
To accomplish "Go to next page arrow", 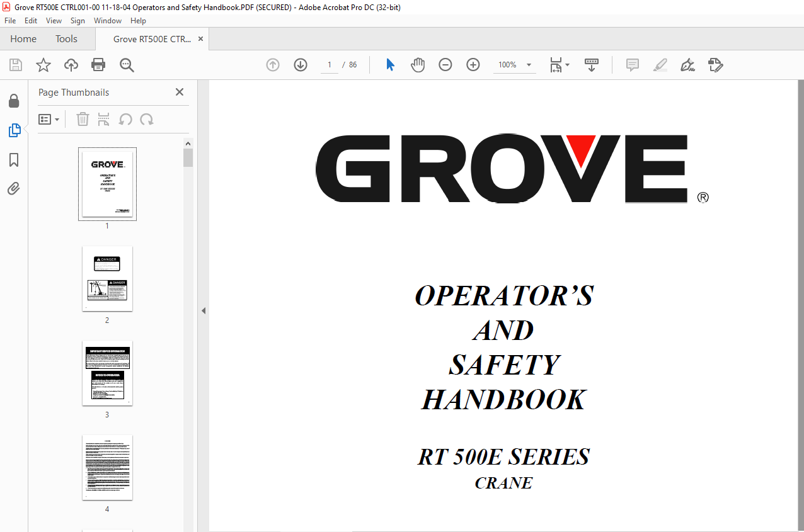I will (x=301, y=65).
